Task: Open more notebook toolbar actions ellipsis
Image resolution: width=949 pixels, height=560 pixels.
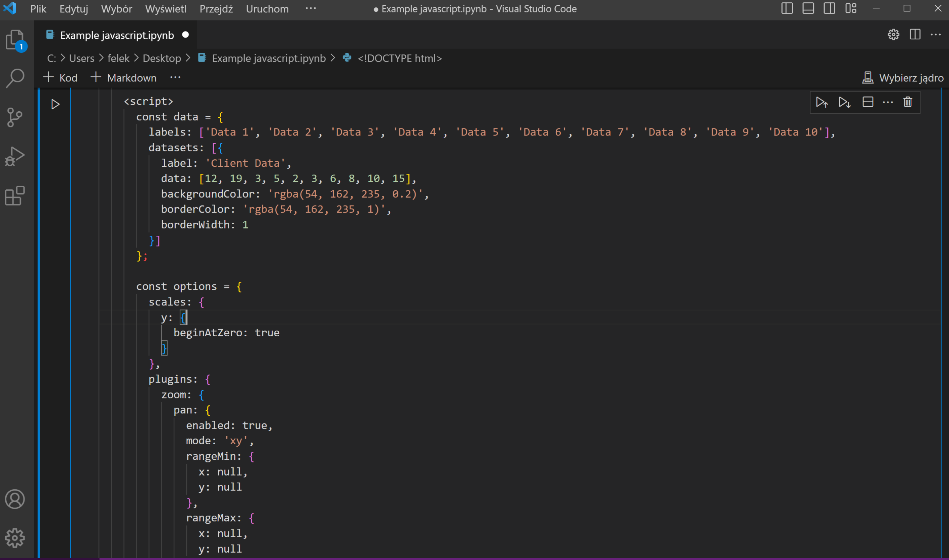Action: pyautogui.click(x=175, y=78)
